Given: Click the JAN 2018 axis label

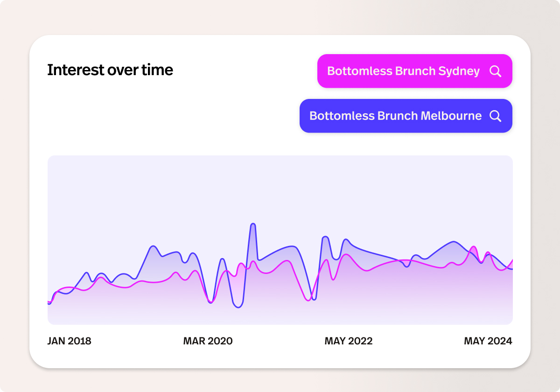Looking at the screenshot, I should pyautogui.click(x=69, y=341).
